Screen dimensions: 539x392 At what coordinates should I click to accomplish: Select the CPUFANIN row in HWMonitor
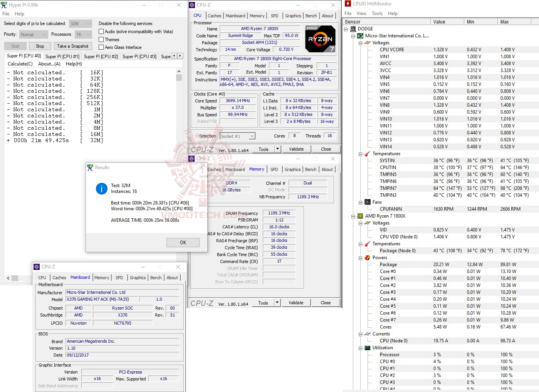[x=440, y=209]
